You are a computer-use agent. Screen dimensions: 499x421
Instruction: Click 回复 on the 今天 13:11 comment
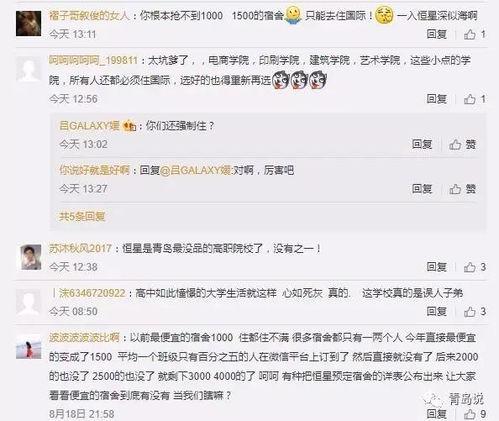(x=436, y=34)
